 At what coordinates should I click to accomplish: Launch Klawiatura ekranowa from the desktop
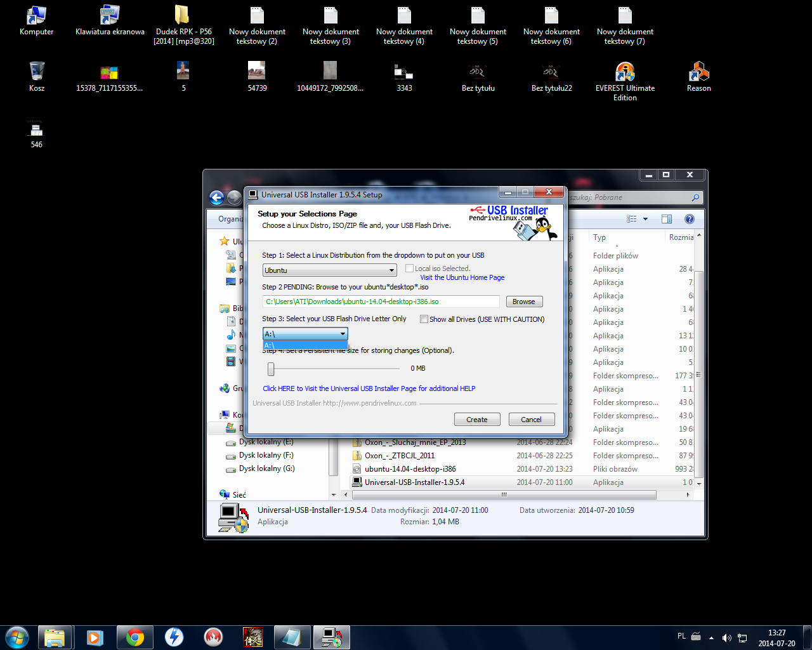[110, 20]
